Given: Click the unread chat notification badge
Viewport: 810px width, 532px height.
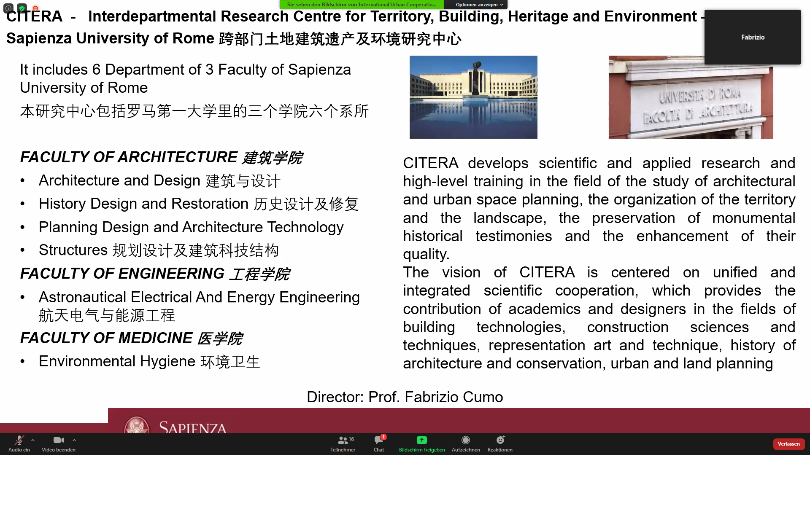Looking at the screenshot, I should (383, 437).
